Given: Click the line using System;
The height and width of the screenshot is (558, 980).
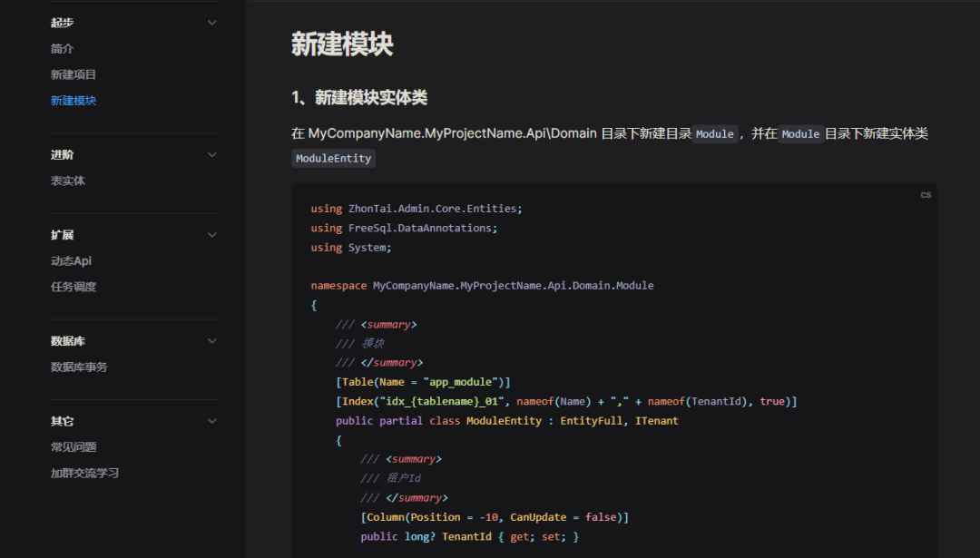Looking at the screenshot, I should pyautogui.click(x=351, y=248).
